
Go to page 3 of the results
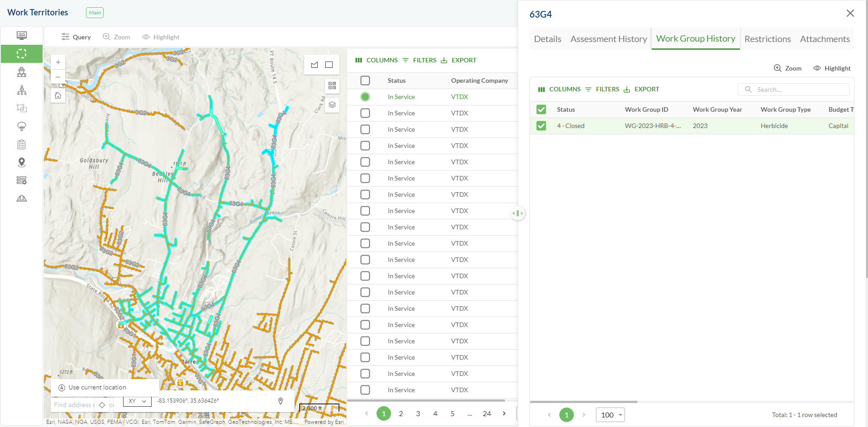point(418,413)
